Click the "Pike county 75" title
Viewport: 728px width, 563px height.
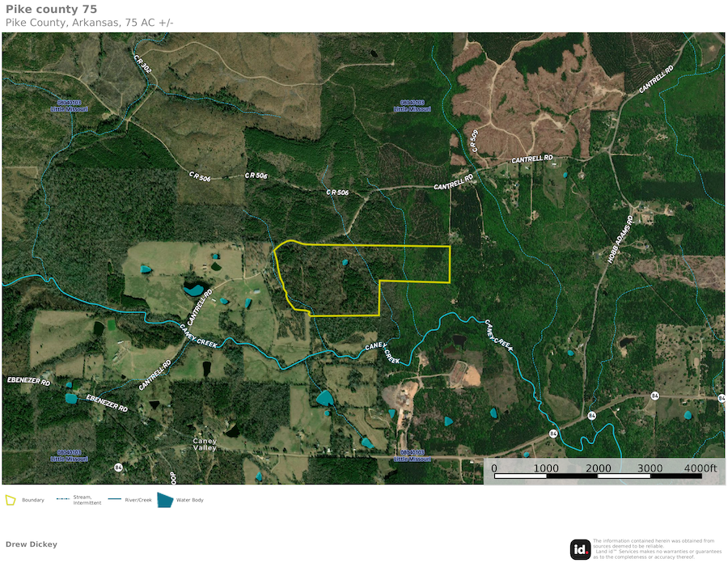pyautogui.click(x=51, y=9)
